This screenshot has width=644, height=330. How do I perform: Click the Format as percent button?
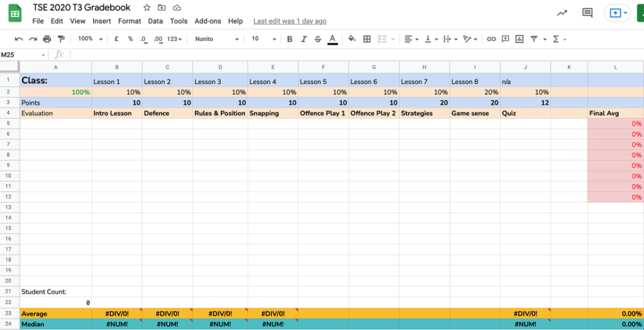click(130, 39)
